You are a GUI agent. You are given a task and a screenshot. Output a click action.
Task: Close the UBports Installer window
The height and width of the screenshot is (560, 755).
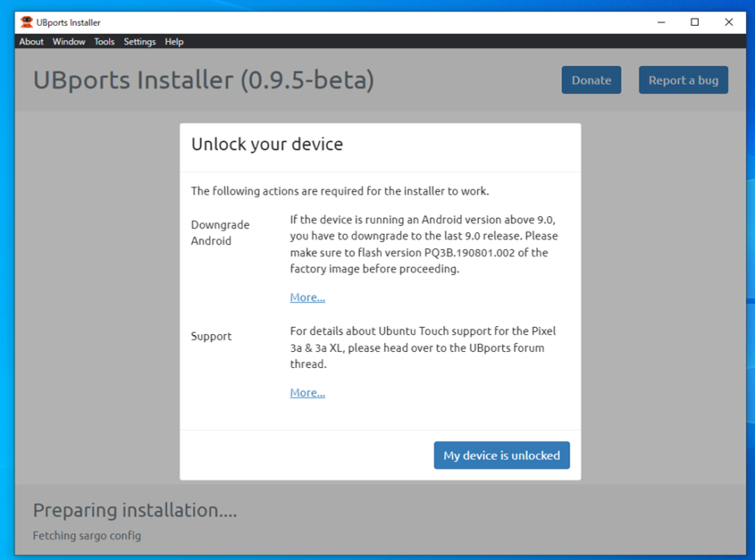click(728, 22)
